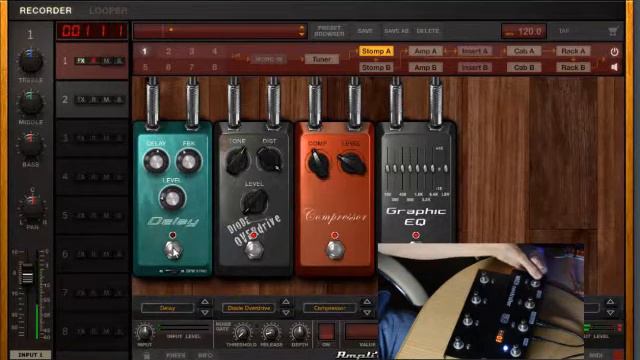Click the Prefs button
Screen dimensions: 640x360
(x=176, y=356)
